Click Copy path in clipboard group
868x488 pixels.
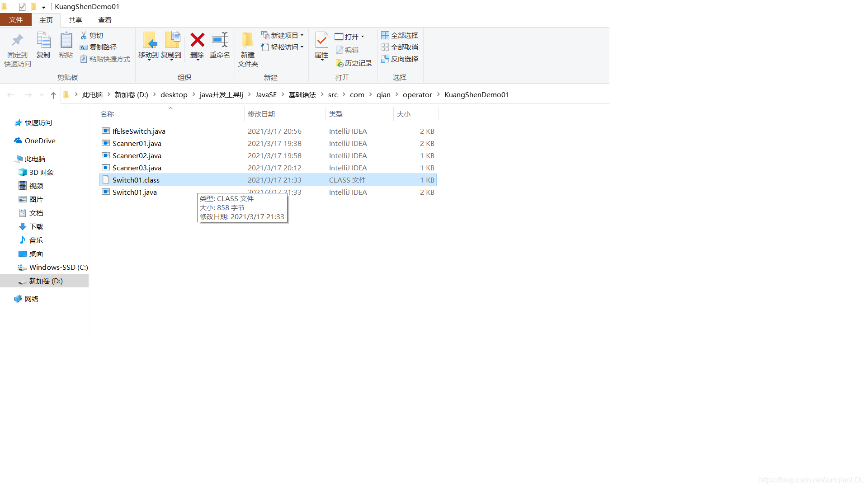pyautogui.click(x=98, y=47)
